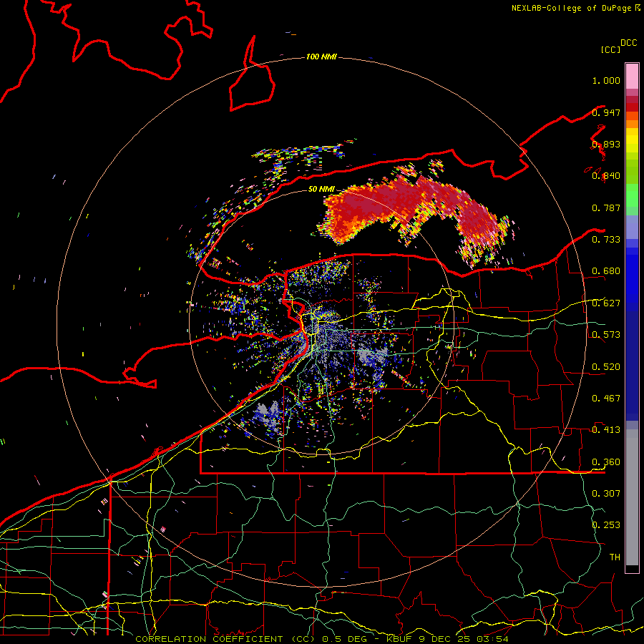The width and height of the screenshot is (644, 644).
Task: Click the 0.627 colorbar value
Action: [x=606, y=303]
